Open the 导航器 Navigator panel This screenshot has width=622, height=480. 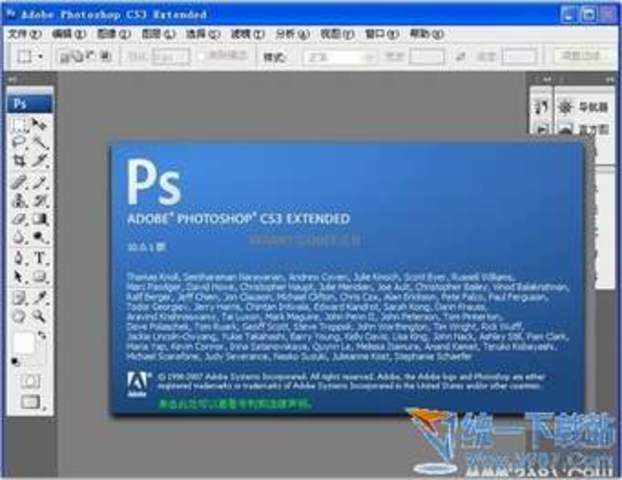pos(584,107)
